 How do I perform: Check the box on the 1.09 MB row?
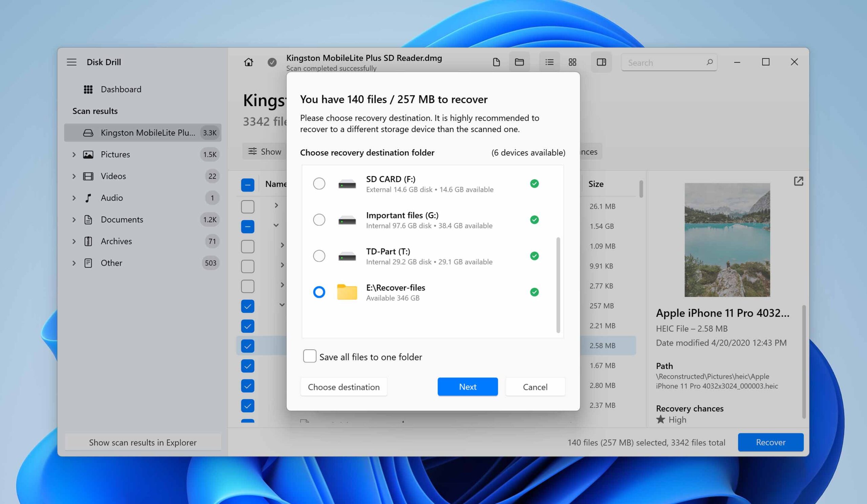click(247, 246)
